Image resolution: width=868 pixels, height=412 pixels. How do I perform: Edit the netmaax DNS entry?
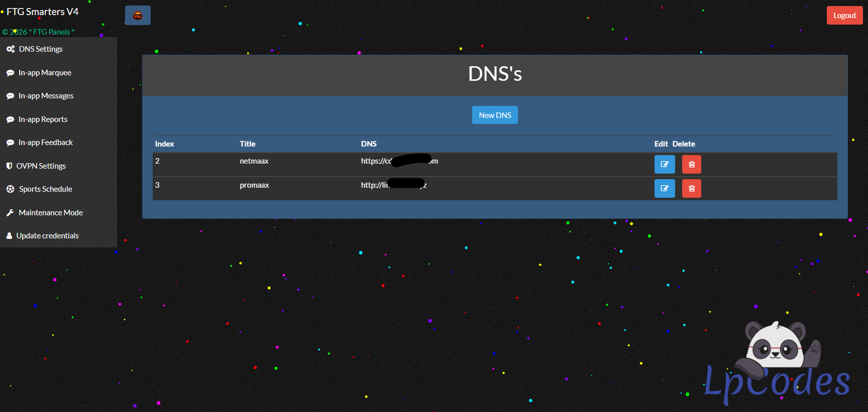pyautogui.click(x=664, y=165)
